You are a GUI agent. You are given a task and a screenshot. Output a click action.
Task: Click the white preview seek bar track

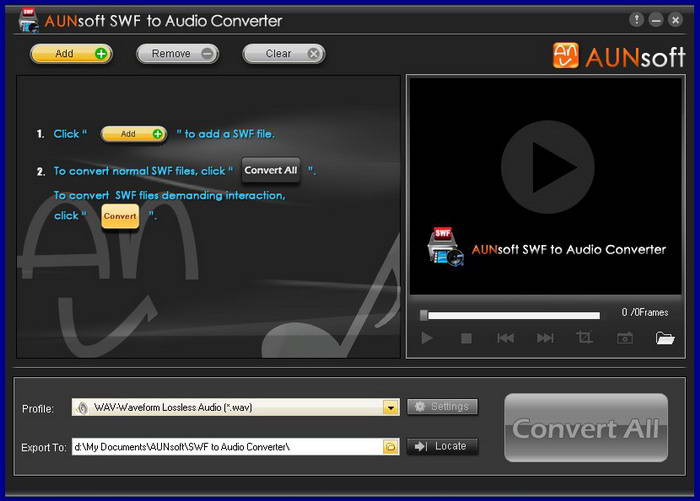[513, 316]
